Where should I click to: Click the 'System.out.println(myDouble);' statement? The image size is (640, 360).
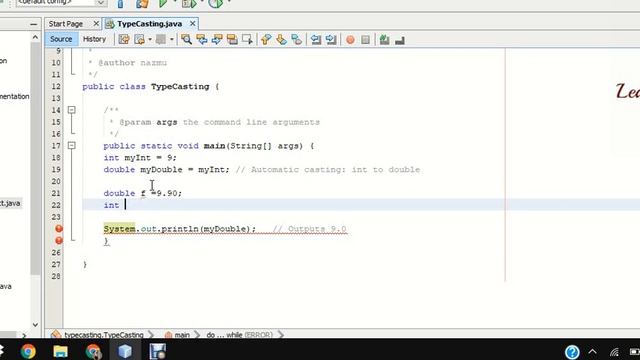pyautogui.click(x=180, y=229)
